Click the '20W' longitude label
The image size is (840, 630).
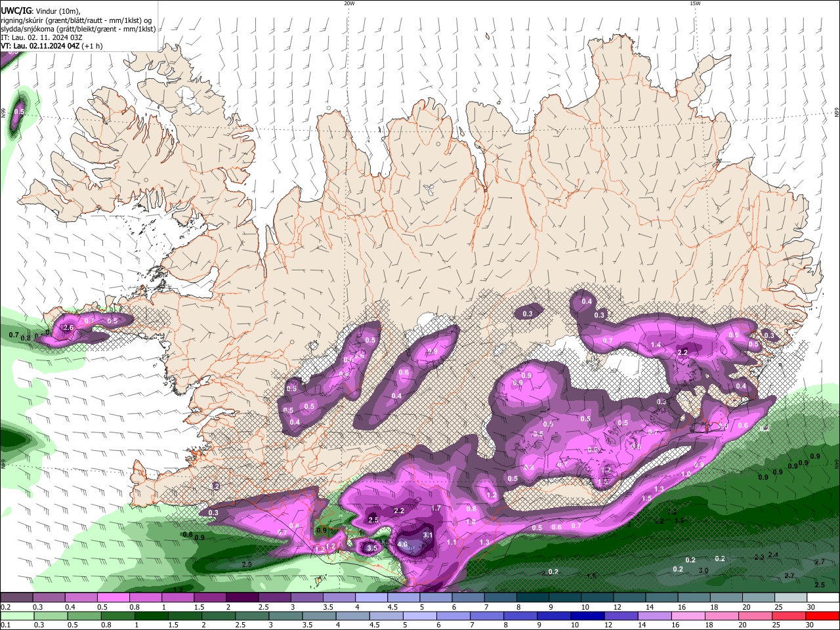coord(349,3)
